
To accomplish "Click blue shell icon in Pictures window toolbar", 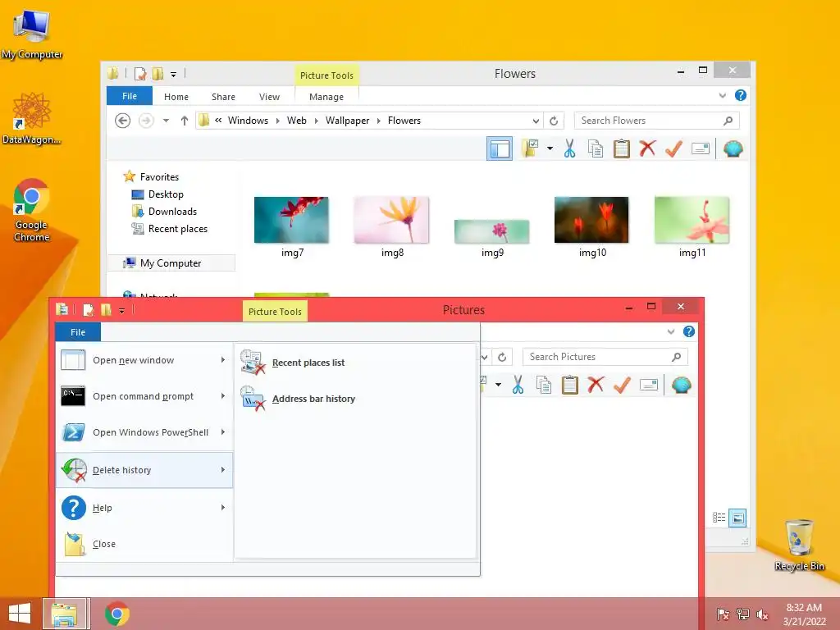I will point(681,385).
